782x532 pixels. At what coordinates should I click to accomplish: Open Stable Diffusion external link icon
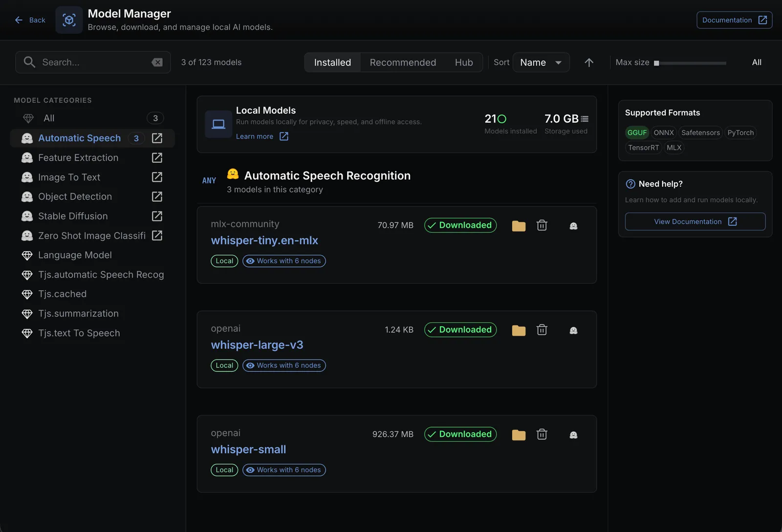157,216
